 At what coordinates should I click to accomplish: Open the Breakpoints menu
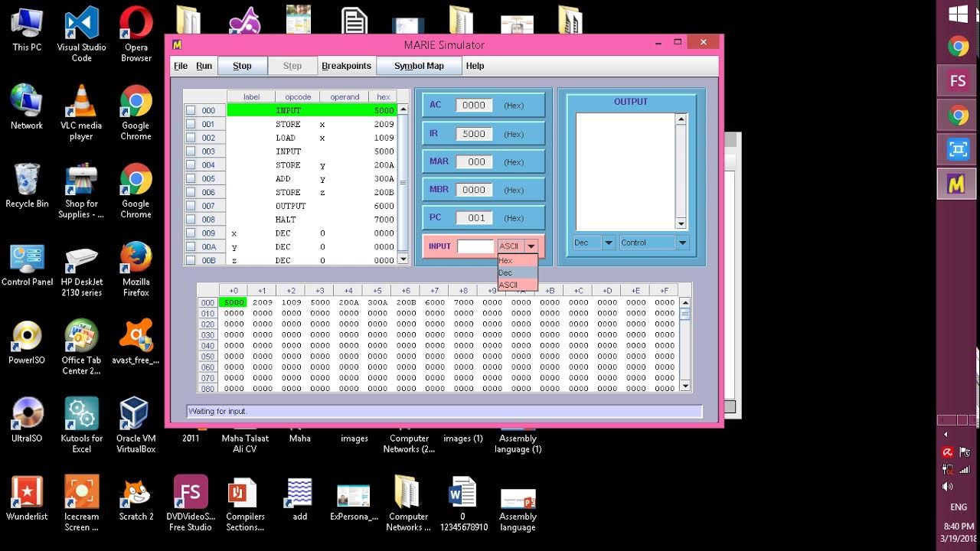346,66
